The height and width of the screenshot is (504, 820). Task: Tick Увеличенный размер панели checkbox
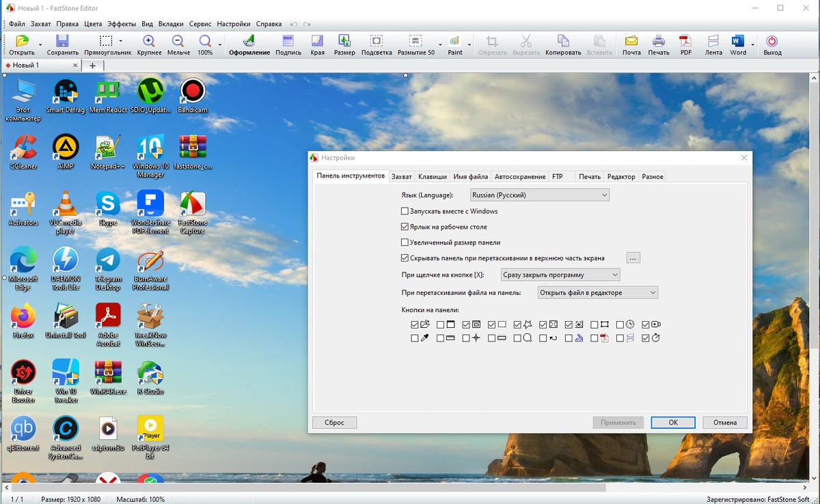405,242
